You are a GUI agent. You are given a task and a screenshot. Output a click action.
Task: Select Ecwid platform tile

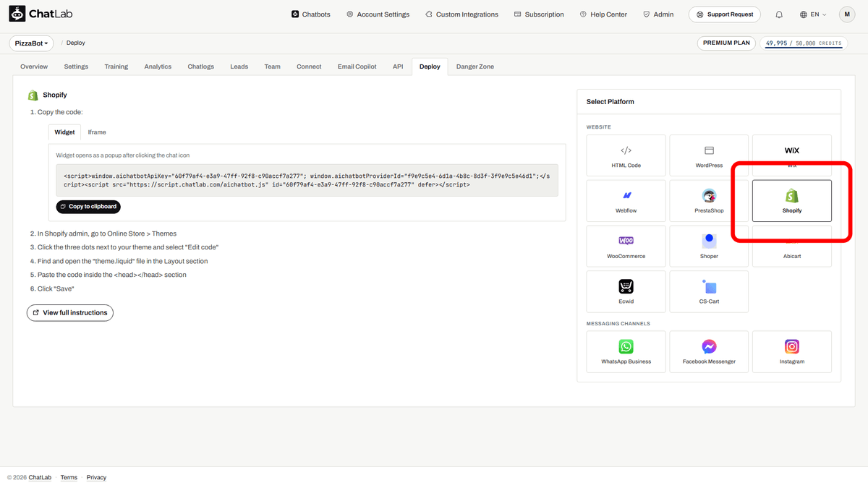point(626,291)
